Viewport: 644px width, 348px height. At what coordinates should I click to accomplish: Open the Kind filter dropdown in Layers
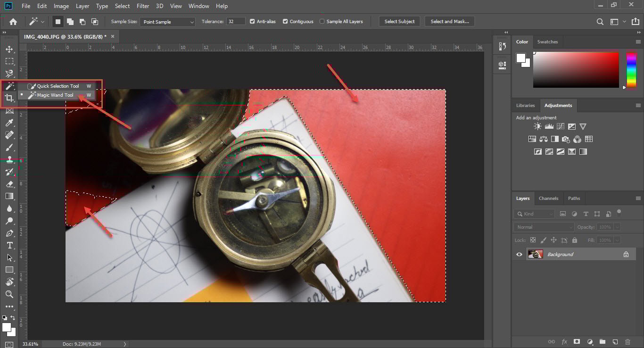pyautogui.click(x=534, y=214)
